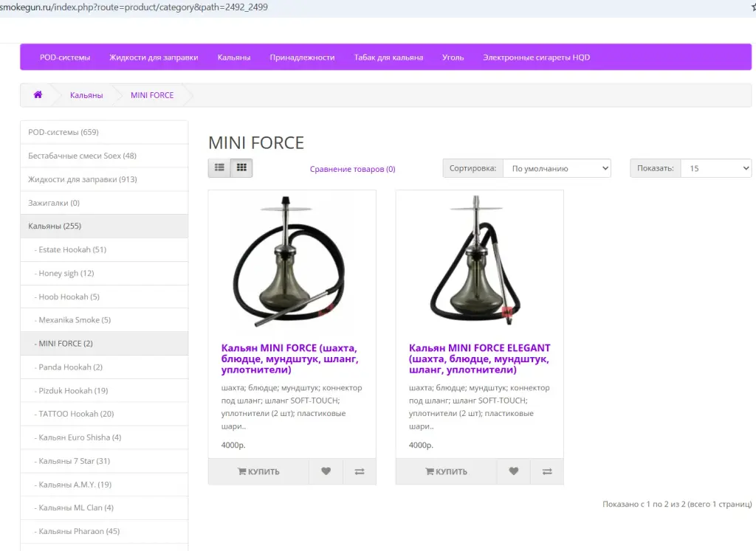The image size is (756, 551).
Task: Switch to grid view layout
Action: (x=241, y=167)
